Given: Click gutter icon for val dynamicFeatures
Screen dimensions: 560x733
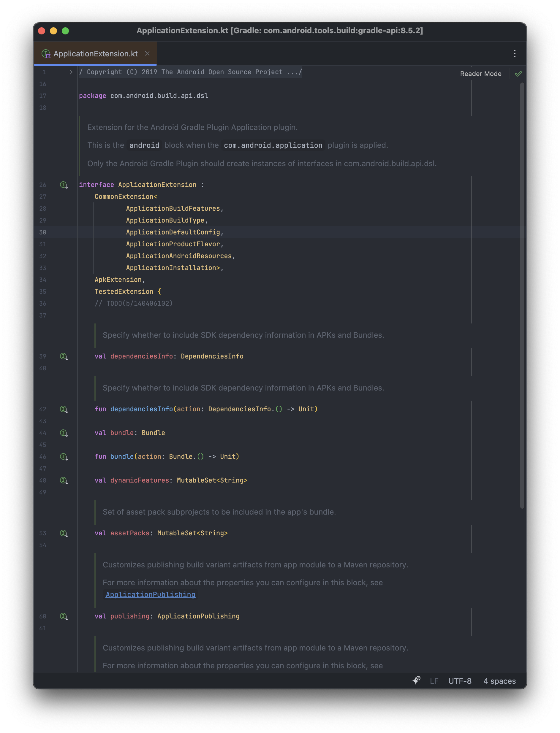Looking at the screenshot, I should [64, 480].
